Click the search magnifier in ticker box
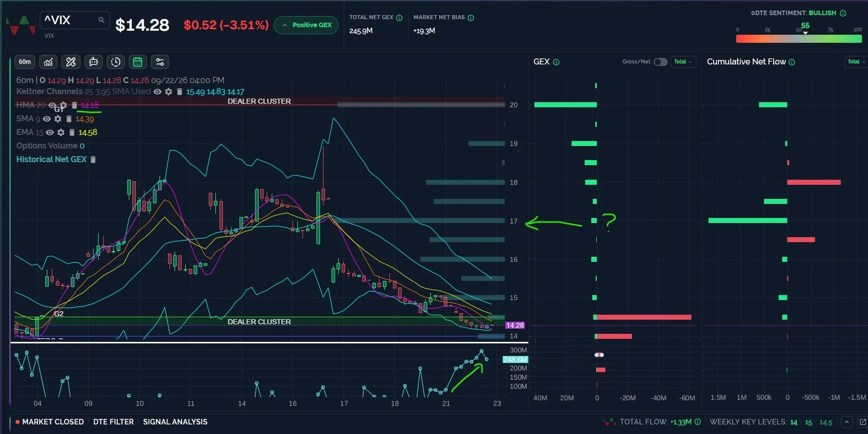The height and width of the screenshot is (434, 868). (x=101, y=20)
